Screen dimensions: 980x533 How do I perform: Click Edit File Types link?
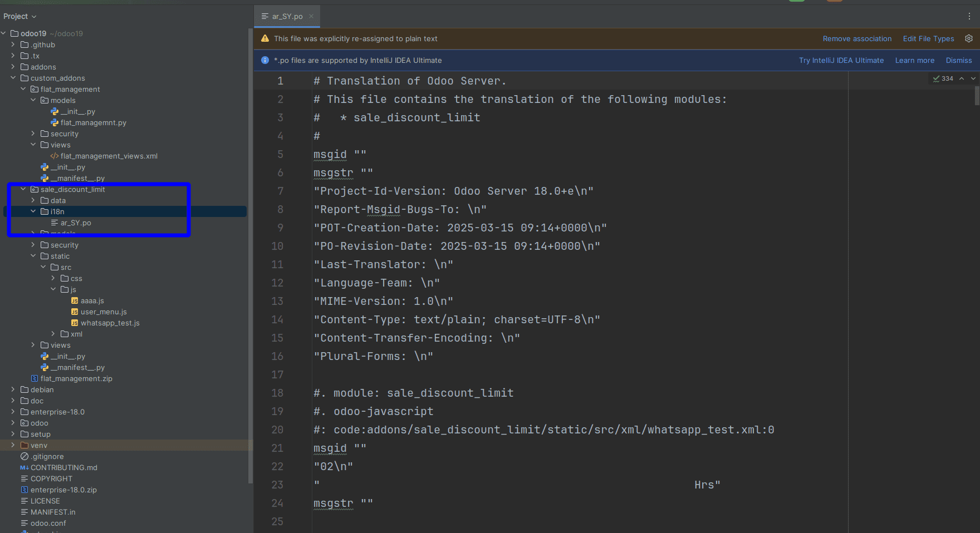928,38
